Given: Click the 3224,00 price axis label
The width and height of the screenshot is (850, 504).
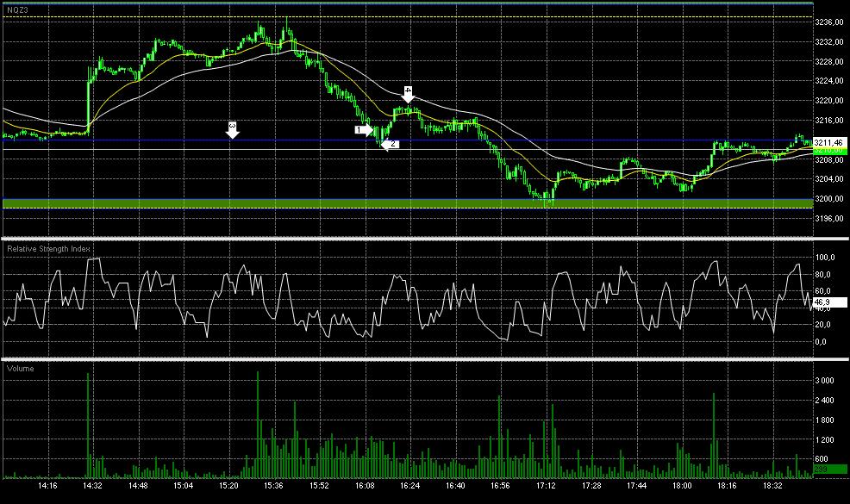Looking at the screenshot, I should tap(828, 81).
